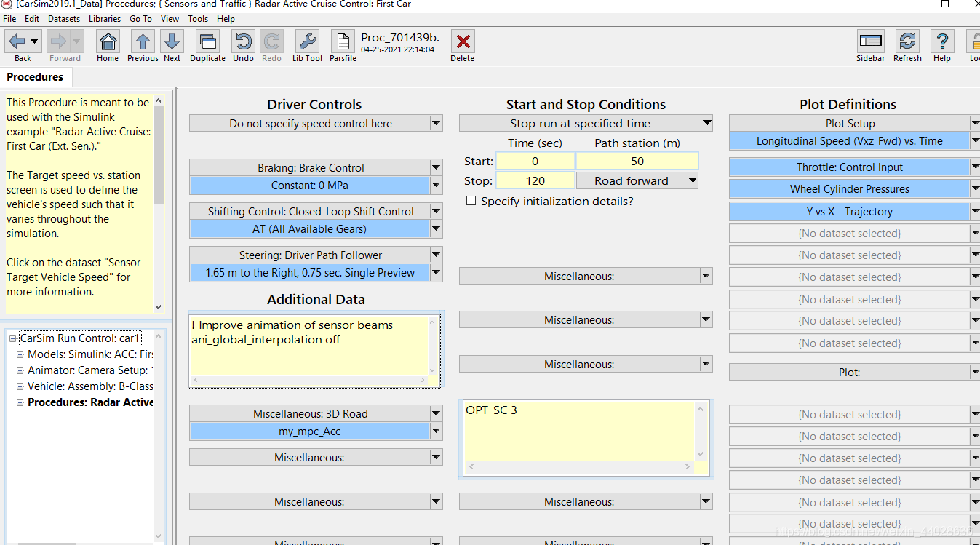Go to Home screen icon
The height and width of the screenshot is (545, 980).
(108, 41)
